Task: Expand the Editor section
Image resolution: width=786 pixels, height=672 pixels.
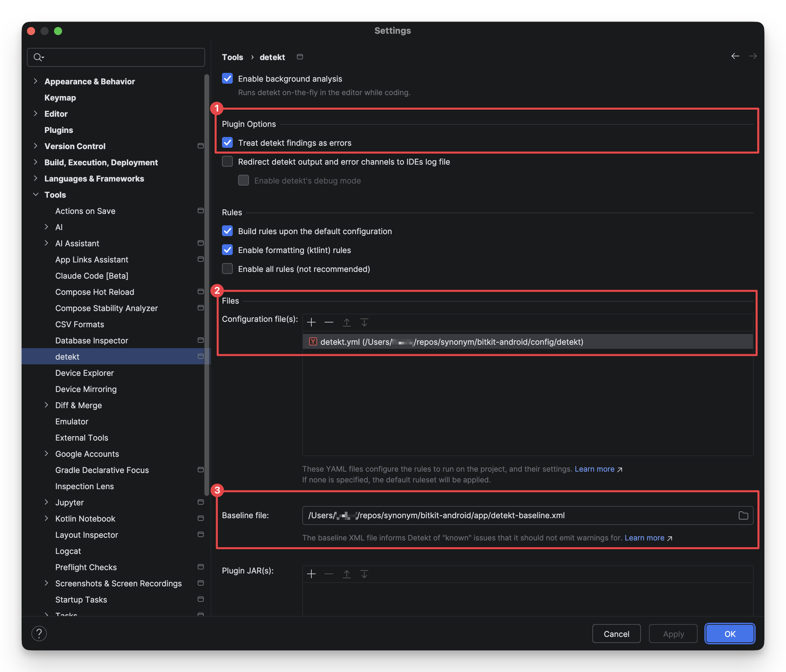Action: coord(35,113)
